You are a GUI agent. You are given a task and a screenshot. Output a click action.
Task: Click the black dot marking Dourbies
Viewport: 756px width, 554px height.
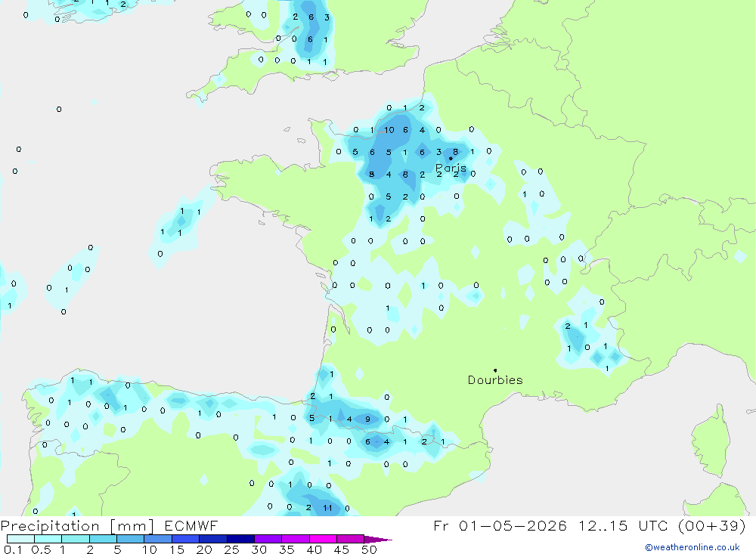tap(495, 370)
